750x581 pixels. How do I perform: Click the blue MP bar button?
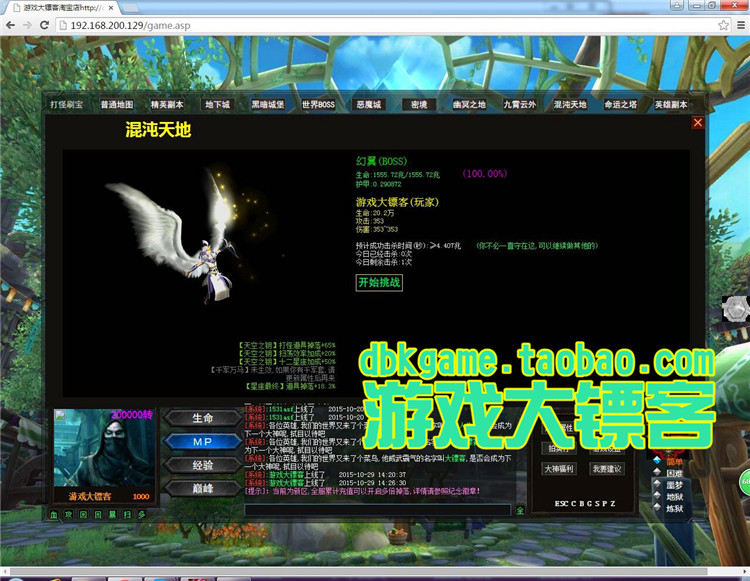pyautogui.click(x=202, y=441)
